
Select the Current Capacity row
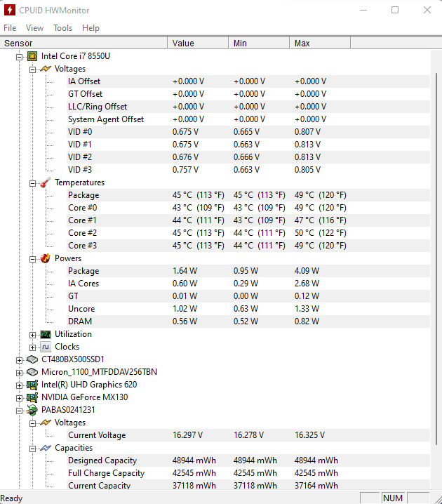point(248,485)
